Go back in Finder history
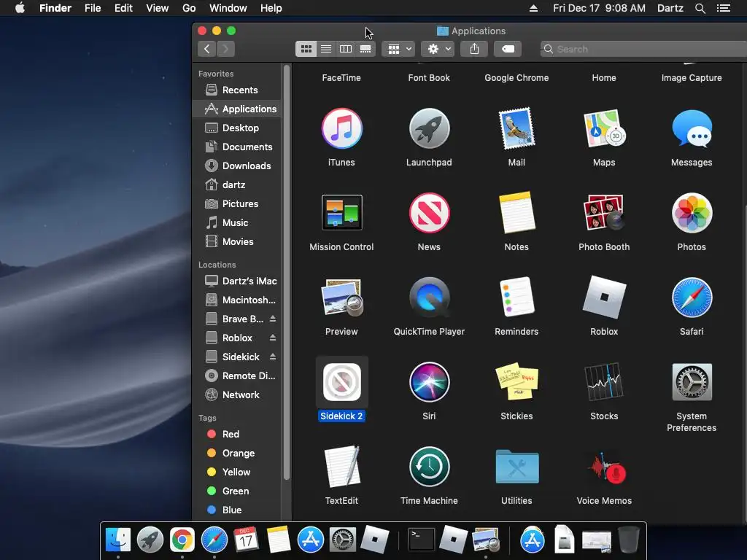 (206, 49)
